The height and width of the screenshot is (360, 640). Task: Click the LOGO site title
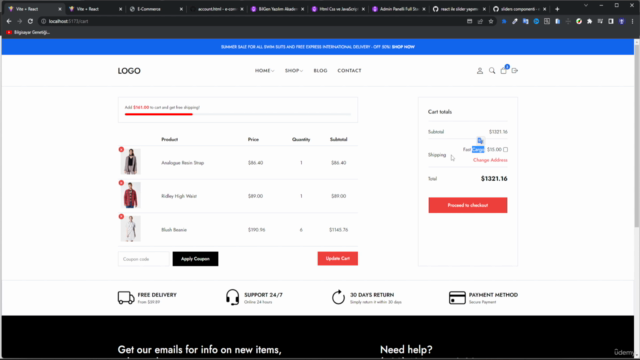pos(129,71)
